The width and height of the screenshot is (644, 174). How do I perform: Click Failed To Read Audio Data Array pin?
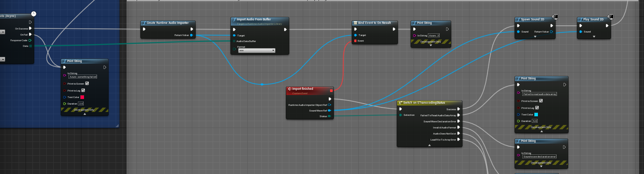tap(459, 115)
